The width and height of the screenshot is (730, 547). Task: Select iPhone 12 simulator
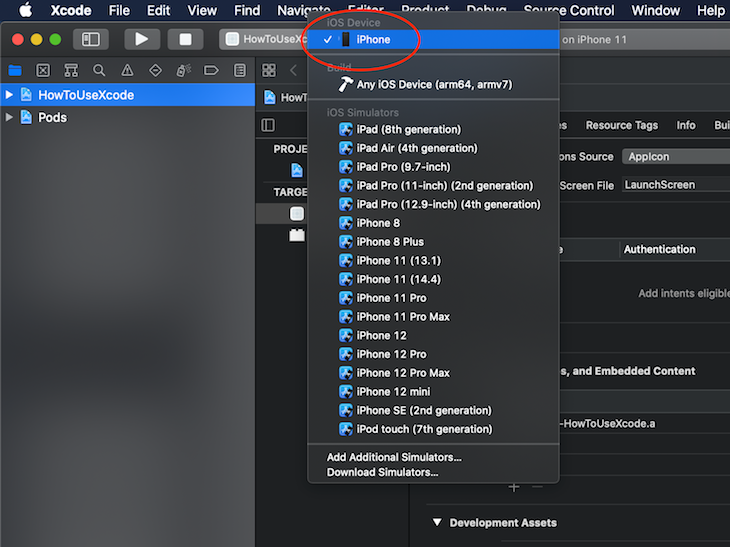[433, 336]
